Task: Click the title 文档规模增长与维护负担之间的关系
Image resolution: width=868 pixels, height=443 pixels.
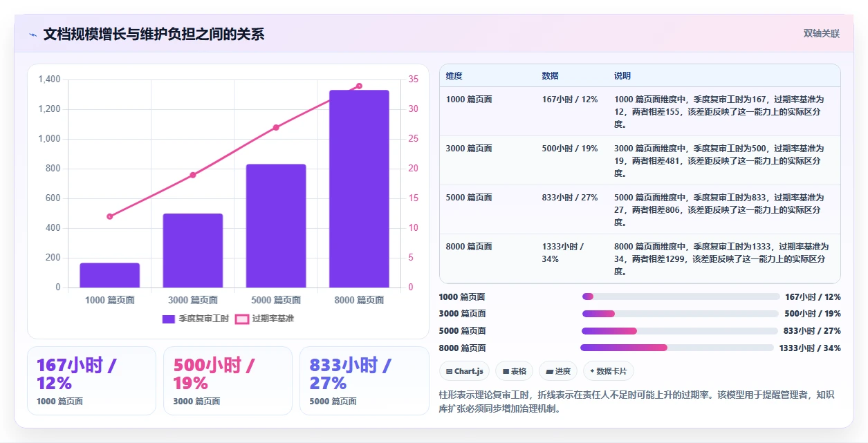Action: (x=154, y=35)
